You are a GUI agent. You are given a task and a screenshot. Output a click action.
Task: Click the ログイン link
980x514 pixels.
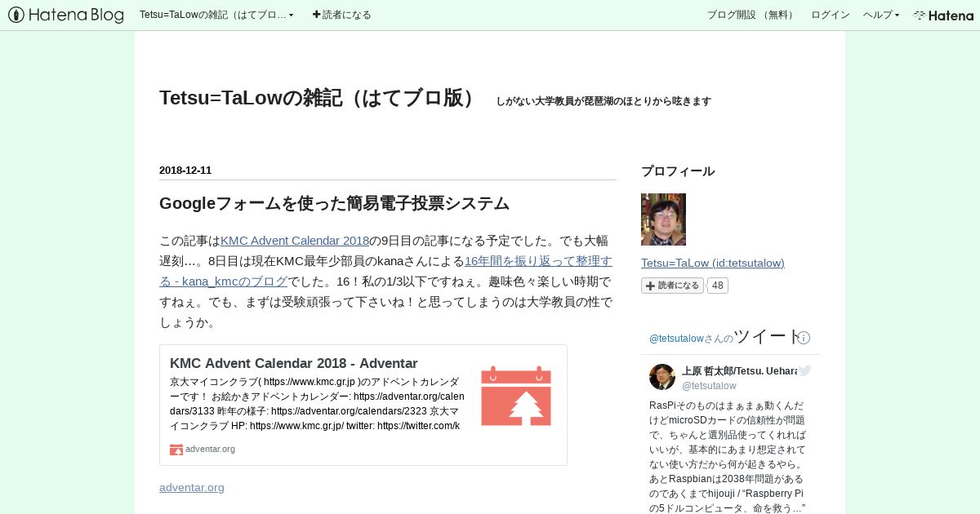point(830,15)
